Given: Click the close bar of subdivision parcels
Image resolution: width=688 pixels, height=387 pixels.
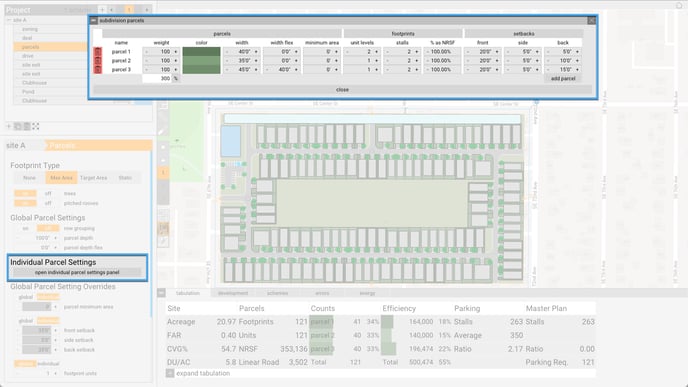Looking at the screenshot, I should click(x=342, y=90).
